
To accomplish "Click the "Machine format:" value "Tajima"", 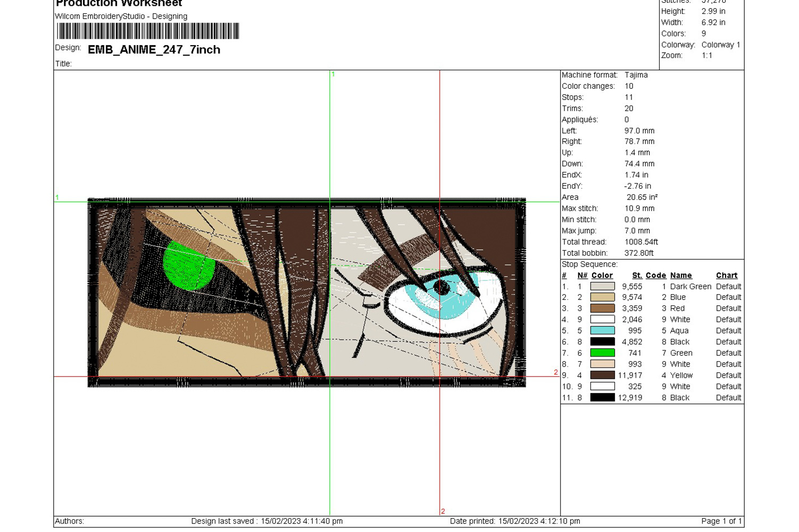I will tap(636, 75).
